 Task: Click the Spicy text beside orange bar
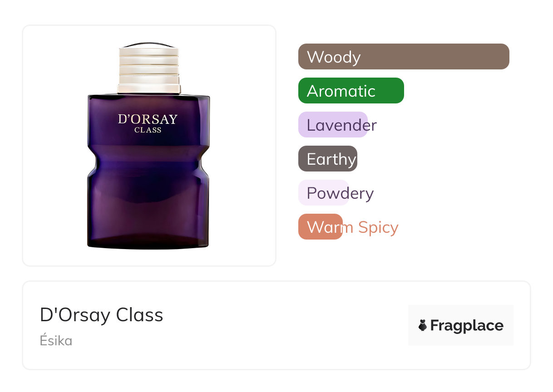378,228
